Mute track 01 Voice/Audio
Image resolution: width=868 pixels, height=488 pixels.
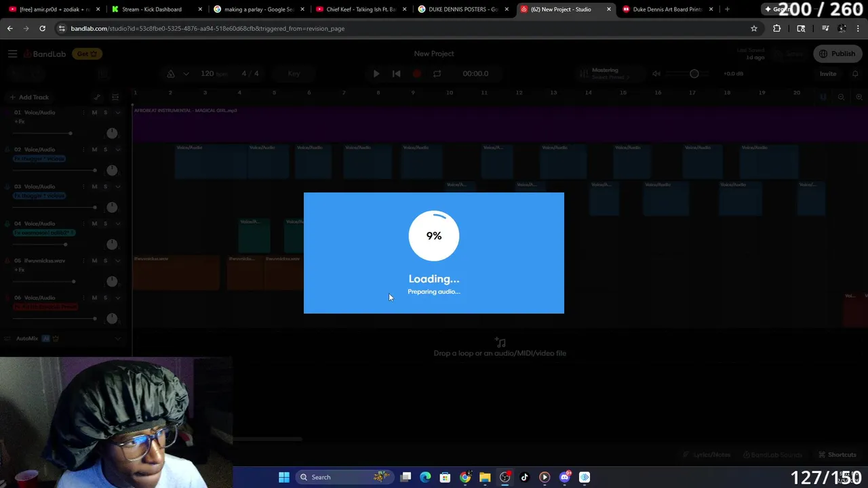[94, 113]
